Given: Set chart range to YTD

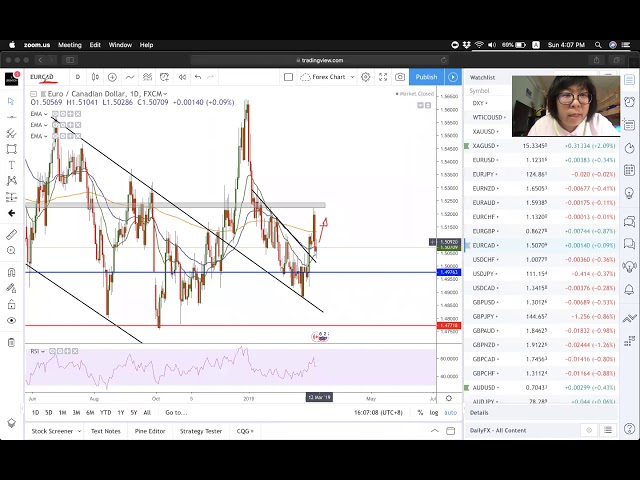Looking at the screenshot, I should coord(105,412).
